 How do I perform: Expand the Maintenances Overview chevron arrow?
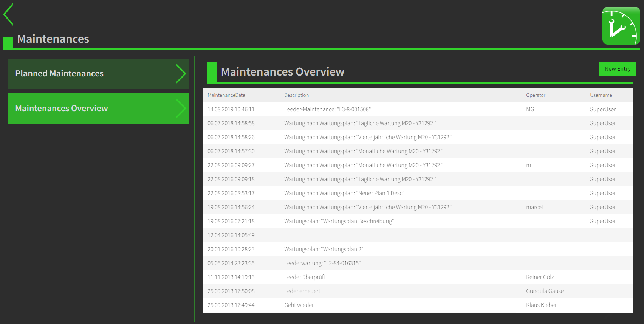click(181, 109)
